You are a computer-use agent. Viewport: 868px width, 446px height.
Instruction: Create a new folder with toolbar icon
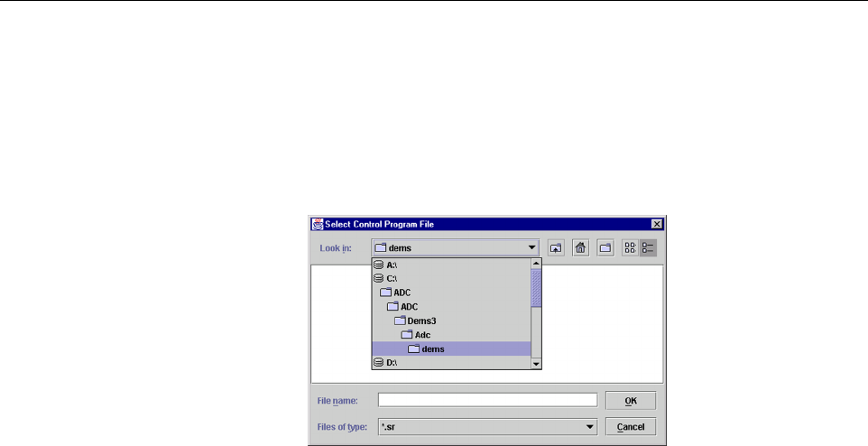[605, 247]
